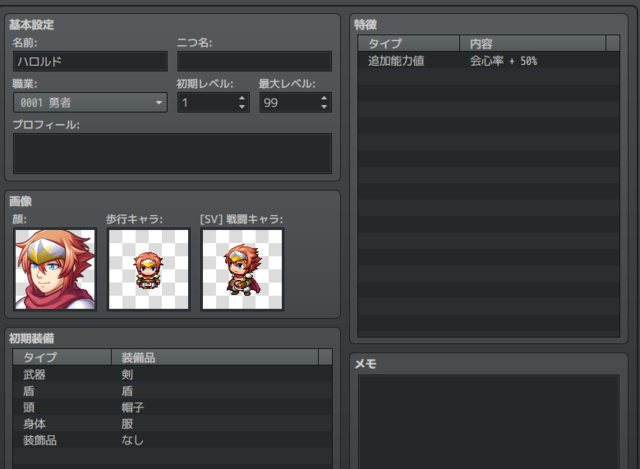Select the 身体 equipment row
The width and height of the screenshot is (640, 469).
[x=172, y=424]
